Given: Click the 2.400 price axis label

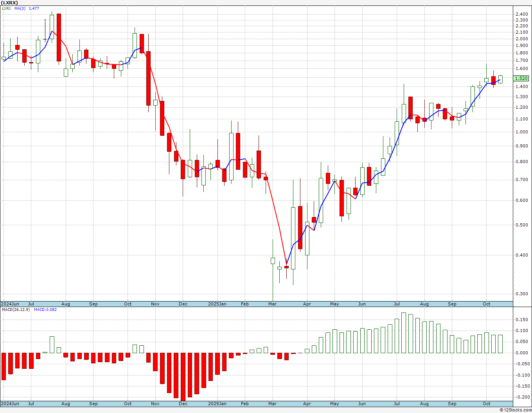Looking at the screenshot, I should click(x=521, y=14).
